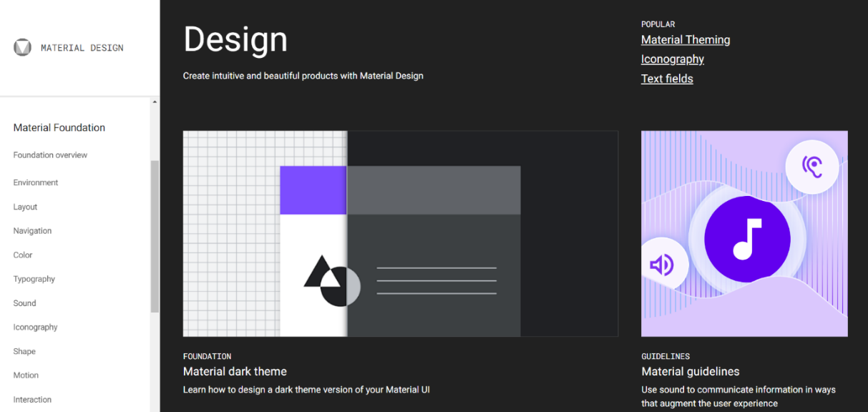Select Shape in the sidebar
Viewport: 868px width, 412px height.
(24, 351)
